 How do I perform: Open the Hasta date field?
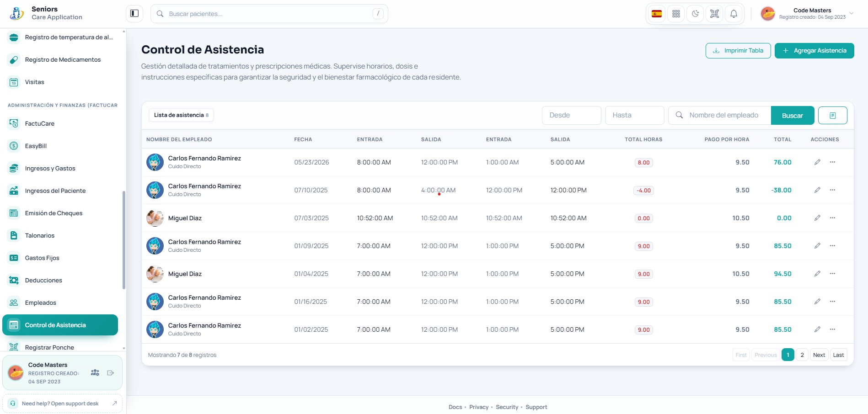634,115
